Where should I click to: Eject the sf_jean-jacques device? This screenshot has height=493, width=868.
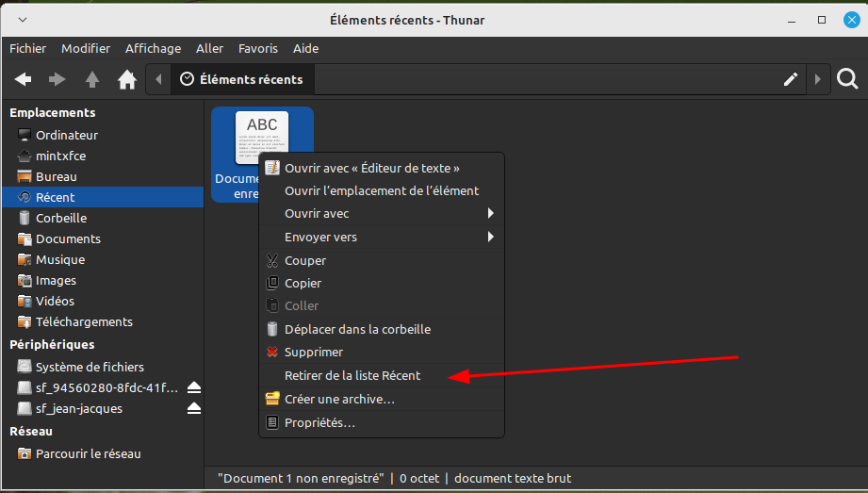[x=194, y=408]
